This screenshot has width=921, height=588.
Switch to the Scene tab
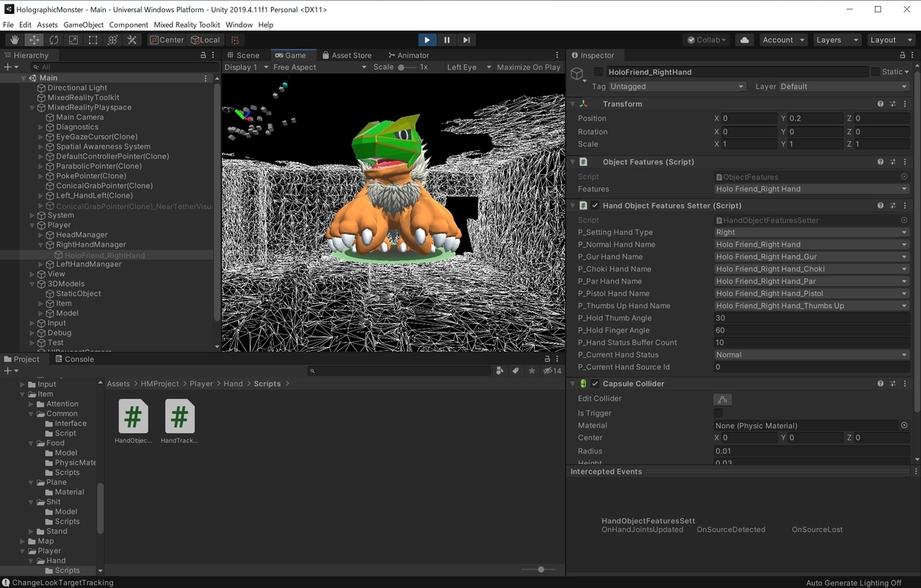pos(243,55)
